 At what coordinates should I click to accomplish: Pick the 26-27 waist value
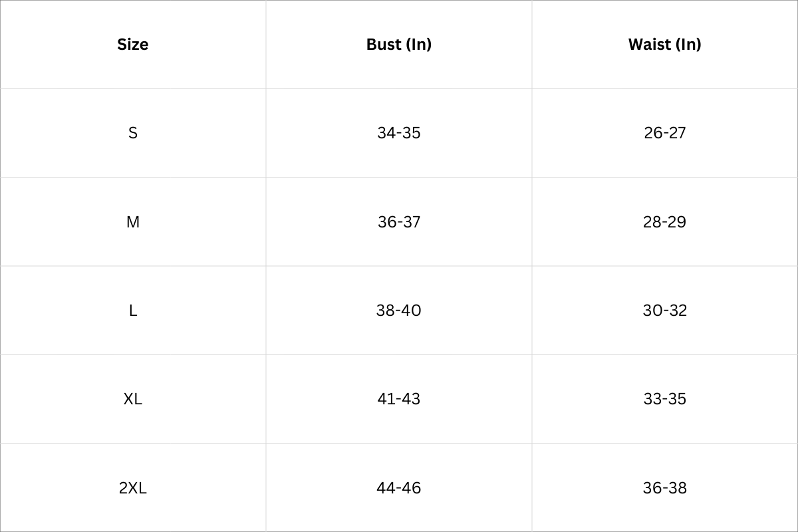point(665,133)
